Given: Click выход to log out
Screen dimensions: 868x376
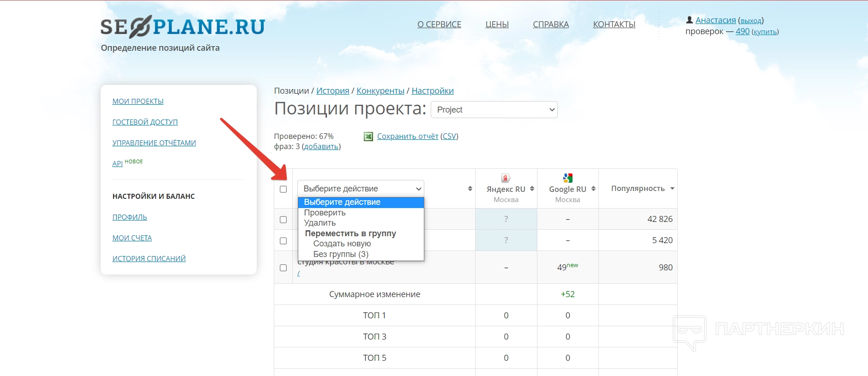Looking at the screenshot, I should pyautogui.click(x=751, y=21).
